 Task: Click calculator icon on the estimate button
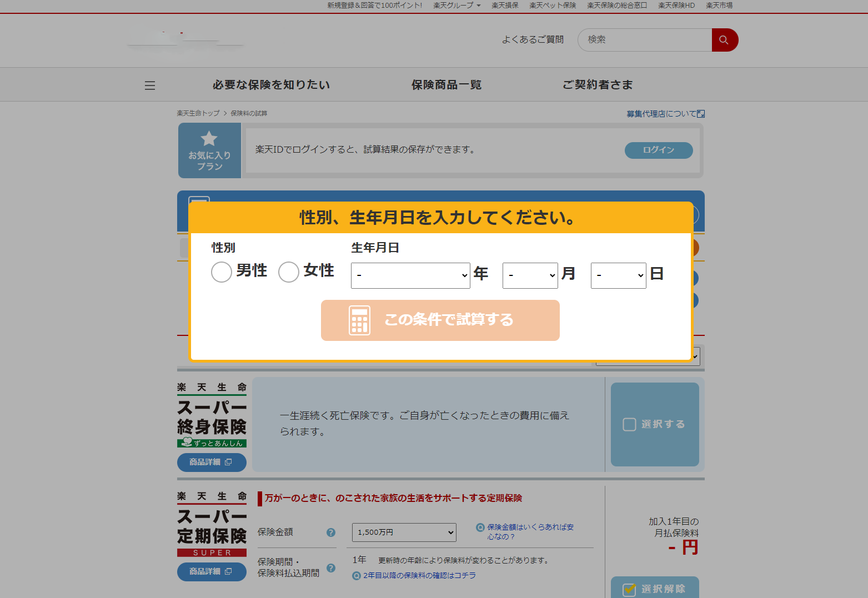359,320
